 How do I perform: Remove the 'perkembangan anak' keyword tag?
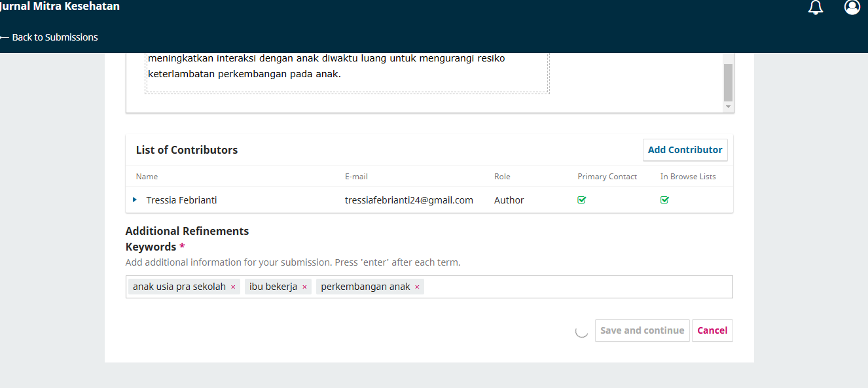(417, 287)
